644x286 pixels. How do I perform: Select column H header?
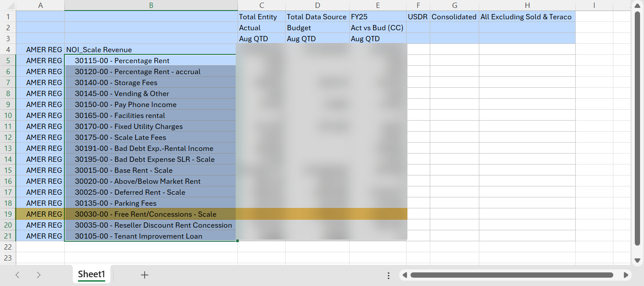pos(527,5)
